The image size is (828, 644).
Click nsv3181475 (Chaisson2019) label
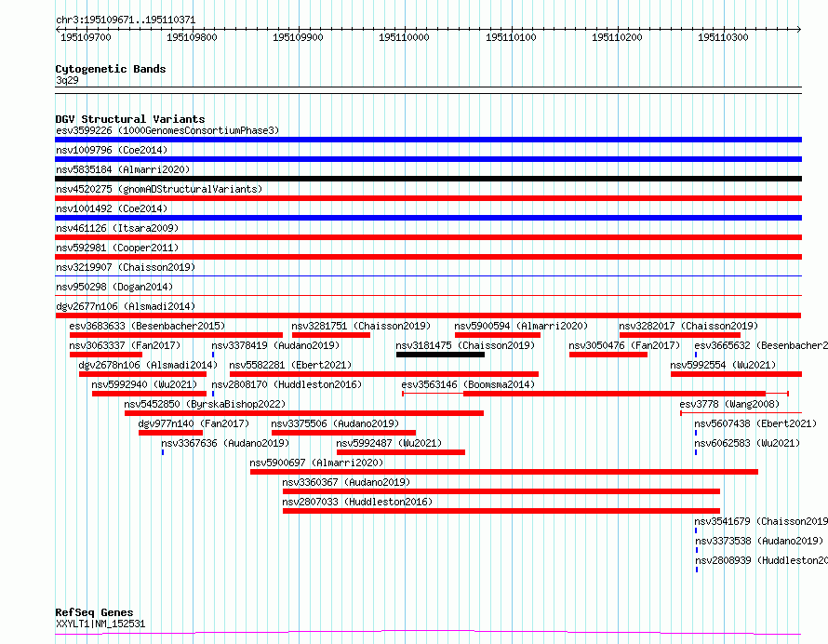[x=465, y=345]
